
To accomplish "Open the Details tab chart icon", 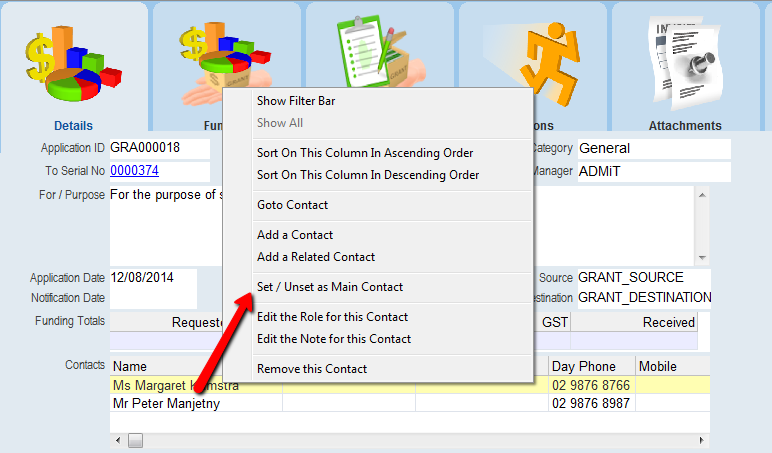I will tap(73, 64).
